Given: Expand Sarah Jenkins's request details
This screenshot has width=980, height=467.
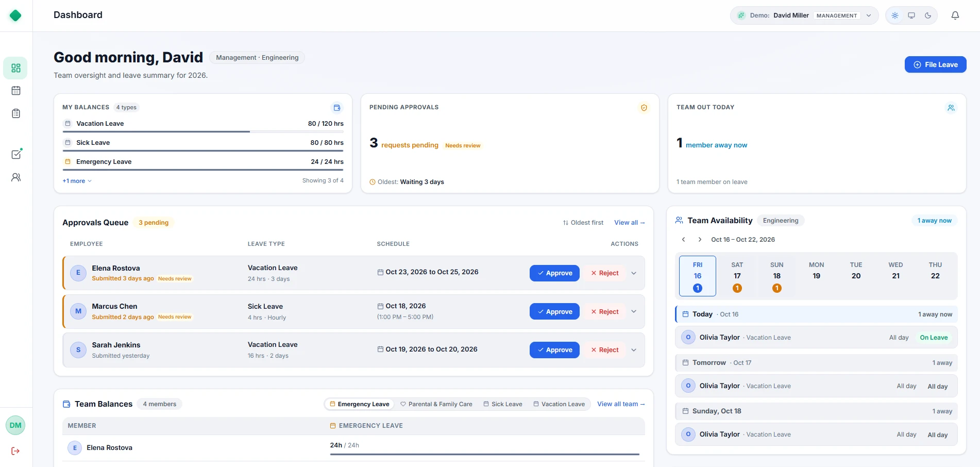Looking at the screenshot, I should tap(634, 350).
